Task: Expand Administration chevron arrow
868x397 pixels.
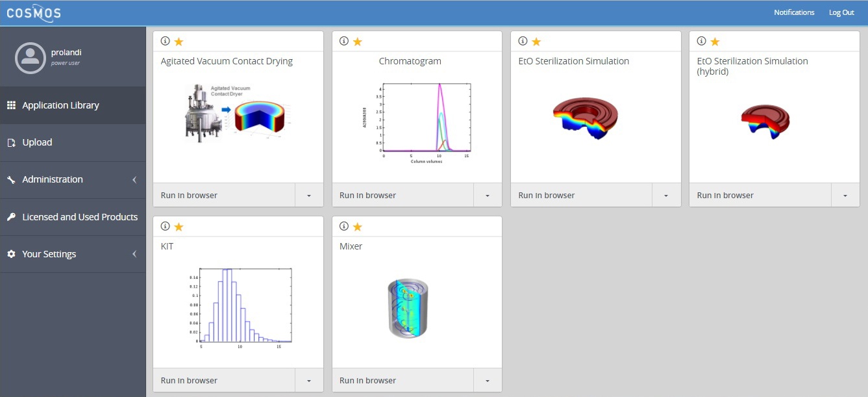Action: pyautogui.click(x=134, y=179)
